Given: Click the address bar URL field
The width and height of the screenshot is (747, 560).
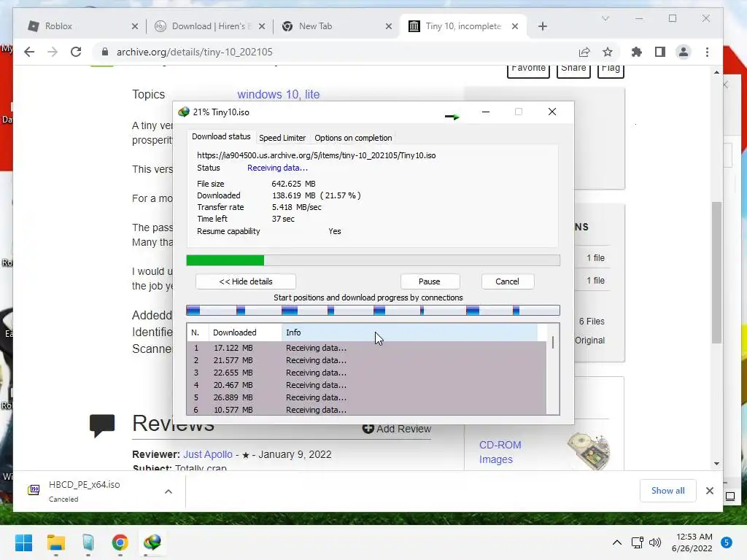Looking at the screenshot, I should pyautogui.click(x=333, y=52).
